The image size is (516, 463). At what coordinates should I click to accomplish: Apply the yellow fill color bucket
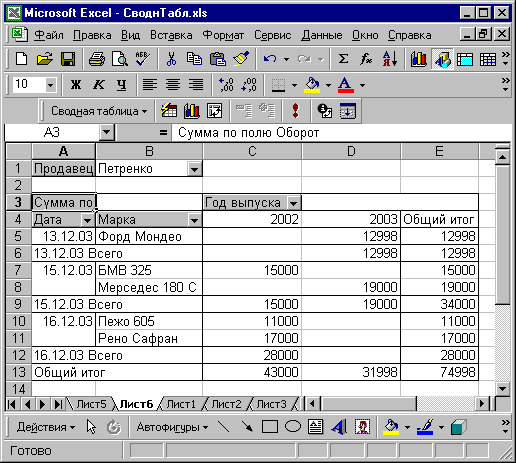pos(312,85)
